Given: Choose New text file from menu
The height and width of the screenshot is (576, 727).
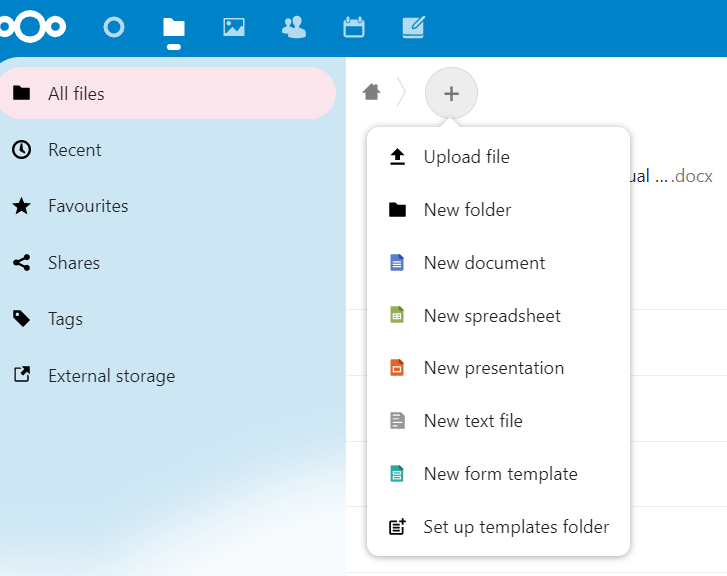Looking at the screenshot, I should pos(498,421).
